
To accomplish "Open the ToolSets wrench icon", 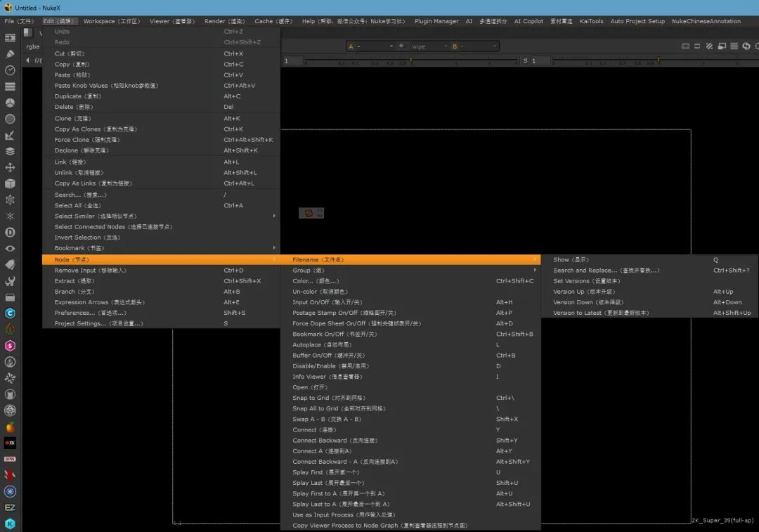I will coord(10,281).
